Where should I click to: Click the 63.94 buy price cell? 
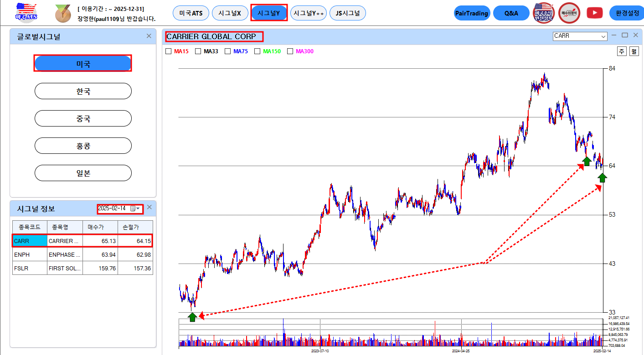point(100,254)
